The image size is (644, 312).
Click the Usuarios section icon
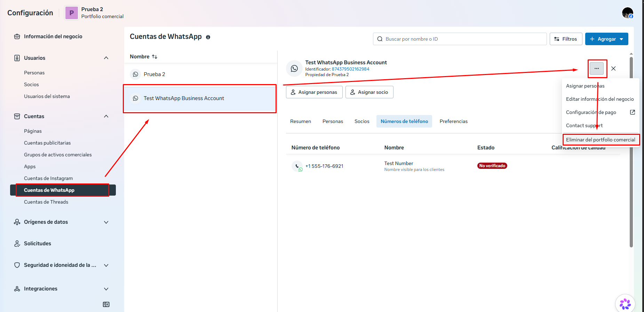[x=17, y=58]
